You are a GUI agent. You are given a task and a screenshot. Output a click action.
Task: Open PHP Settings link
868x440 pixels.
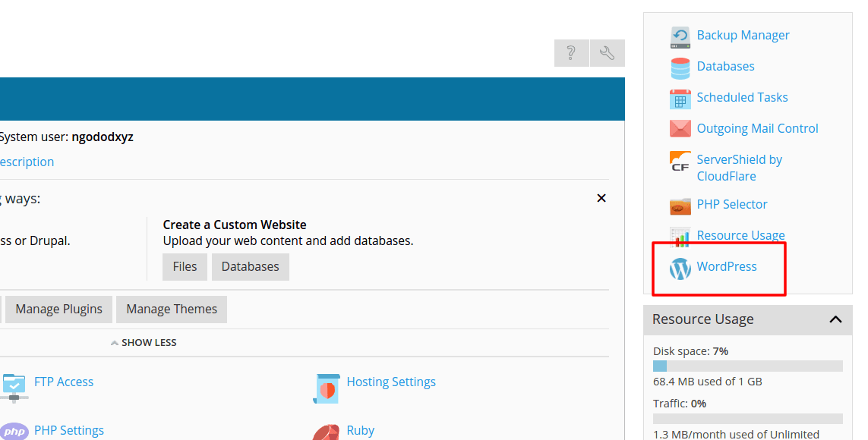pos(68,431)
